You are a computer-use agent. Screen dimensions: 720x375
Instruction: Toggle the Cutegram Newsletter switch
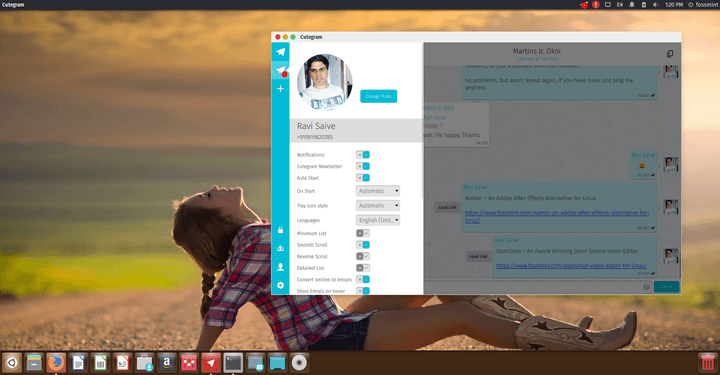(x=363, y=166)
